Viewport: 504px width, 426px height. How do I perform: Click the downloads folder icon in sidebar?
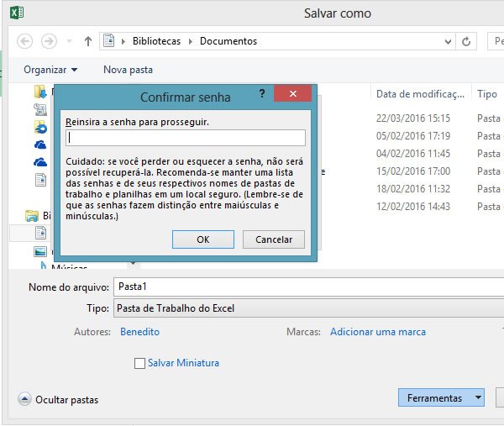pyautogui.click(x=40, y=92)
